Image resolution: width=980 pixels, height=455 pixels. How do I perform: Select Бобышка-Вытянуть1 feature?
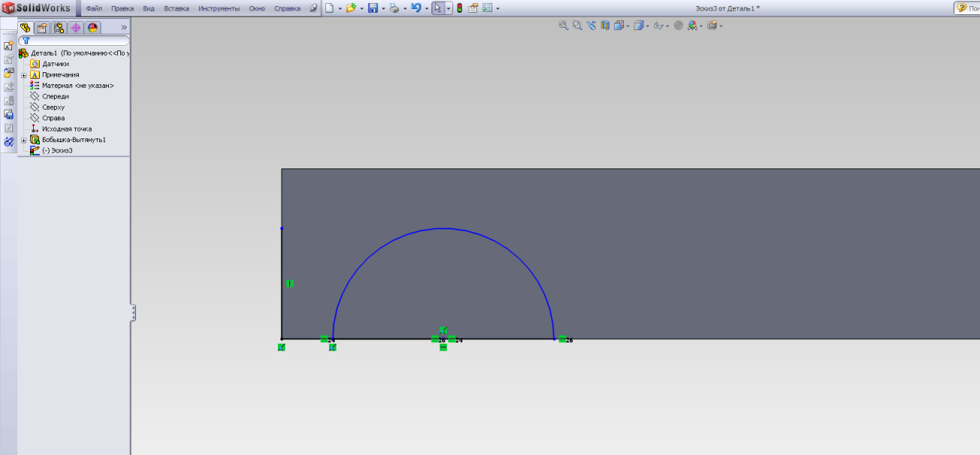(x=68, y=140)
